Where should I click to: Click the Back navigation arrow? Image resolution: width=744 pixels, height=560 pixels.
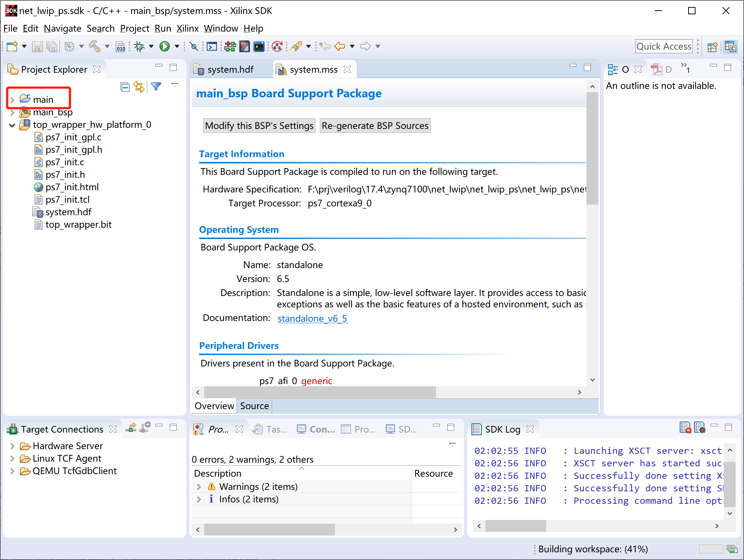coord(339,47)
